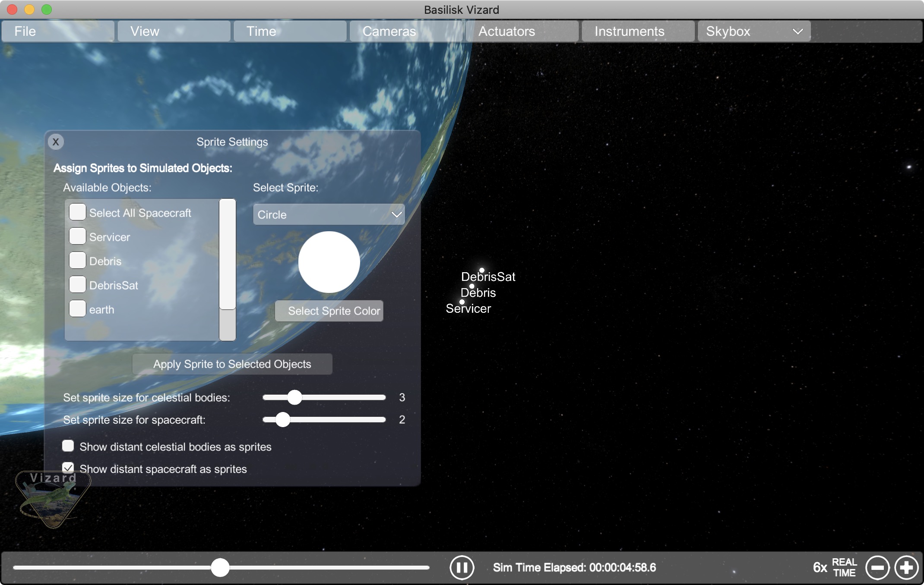Pause the simulation playback
This screenshot has height=585, width=924.
pos(462,567)
